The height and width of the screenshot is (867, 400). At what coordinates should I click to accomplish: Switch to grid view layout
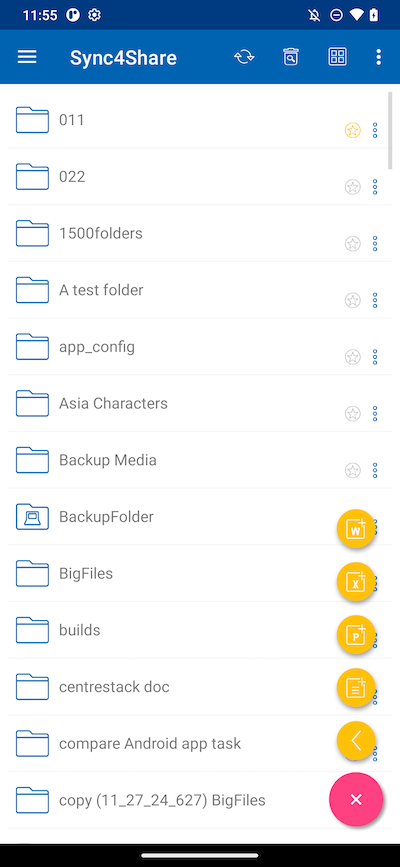(337, 57)
